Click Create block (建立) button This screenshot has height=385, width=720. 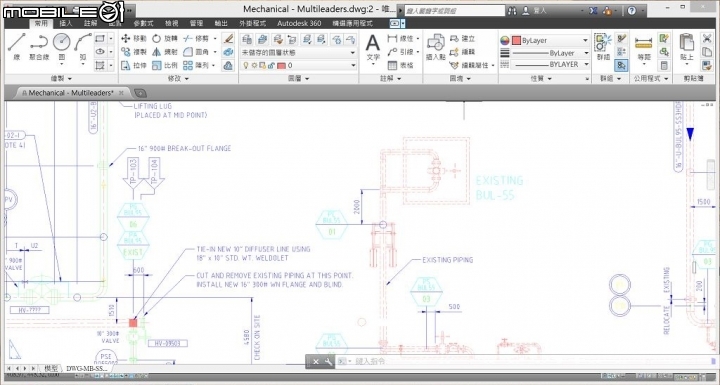point(463,39)
